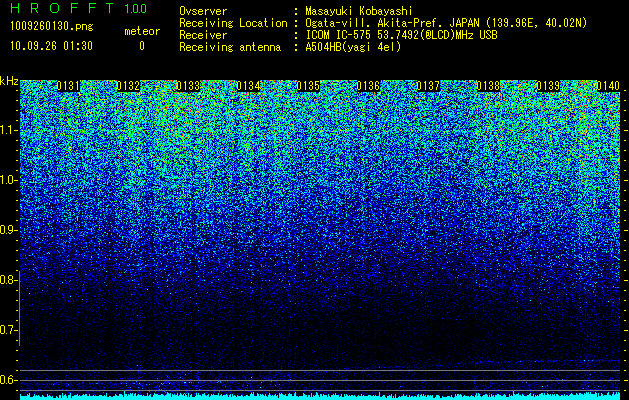This screenshot has width=629, height=400.
Task: Click the 0138 time marker
Action: (x=488, y=86)
